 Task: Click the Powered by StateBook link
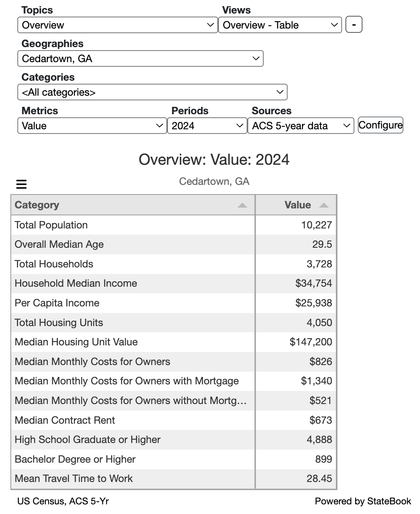click(x=363, y=501)
